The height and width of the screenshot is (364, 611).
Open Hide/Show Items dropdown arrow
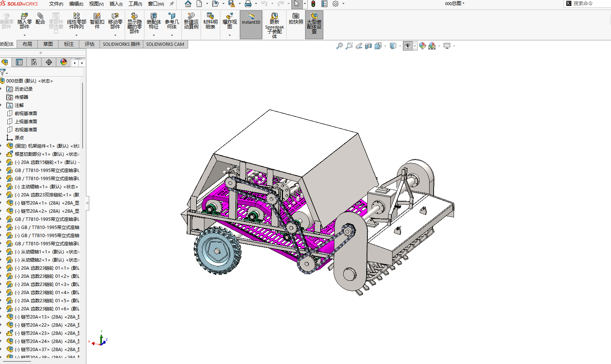tap(415, 46)
